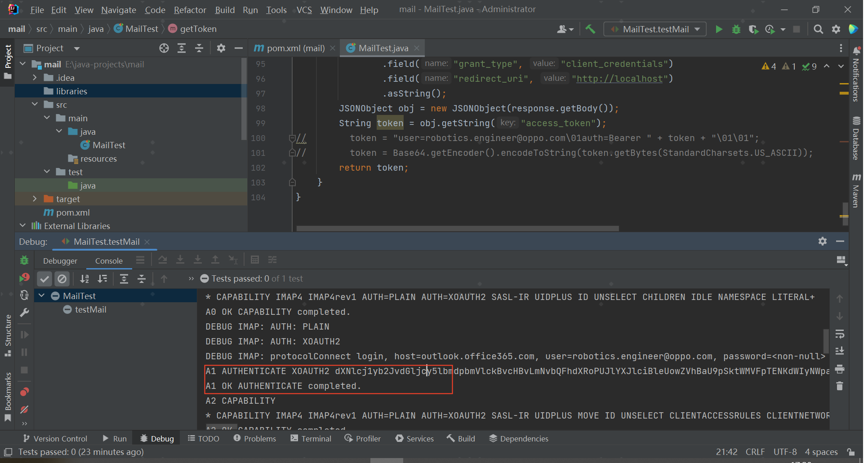Sort tests alphabetically toggle
The image size is (868, 463).
pyautogui.click(x=85, y=279)
